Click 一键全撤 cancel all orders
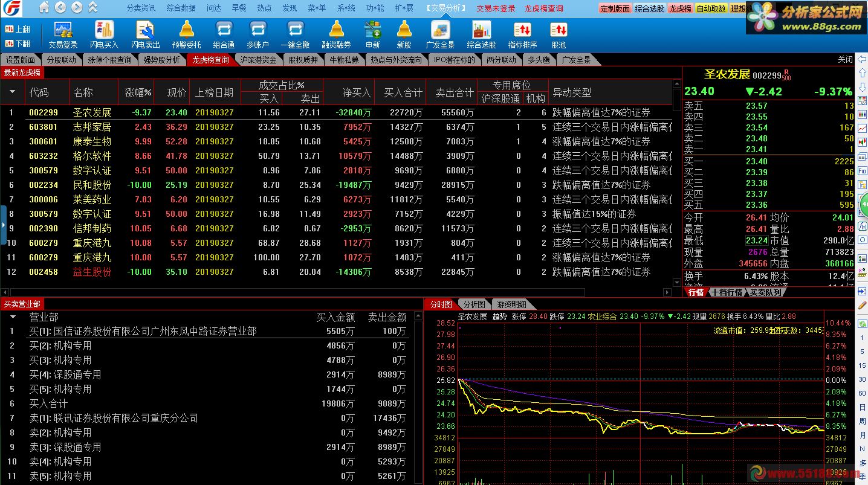Image resolution: width=868 pixels, height=485 pixels. coord(295,35)
